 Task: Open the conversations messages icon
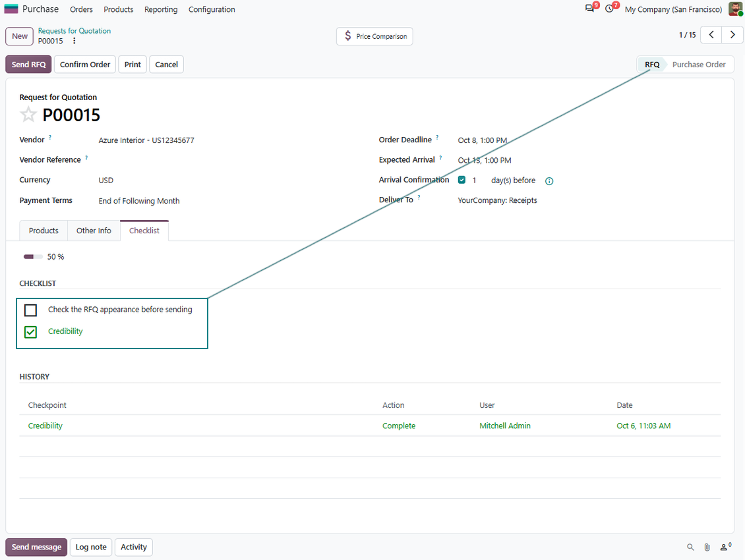(589, 9)
